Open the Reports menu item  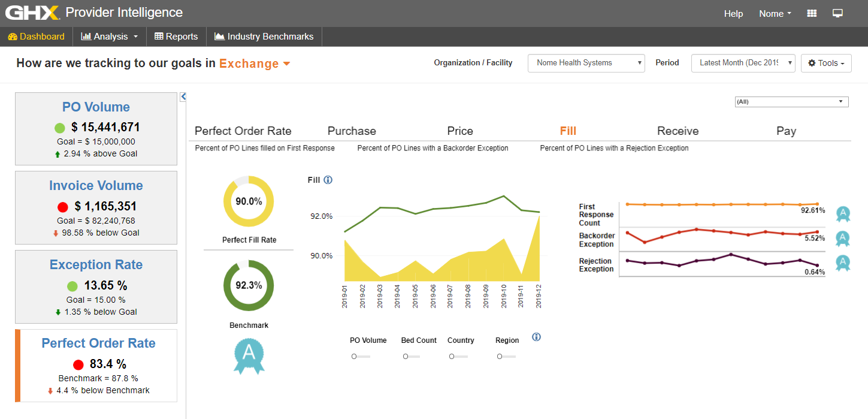pos(176,37)
